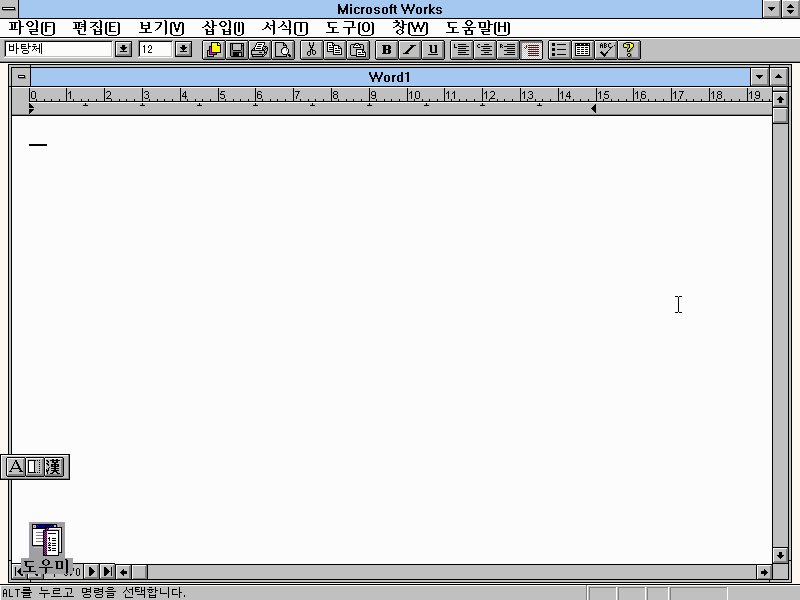Open the Word1 document control menu box
This screenshot has width=800, height=600.
pyautogui.click(x=21, y=77)
